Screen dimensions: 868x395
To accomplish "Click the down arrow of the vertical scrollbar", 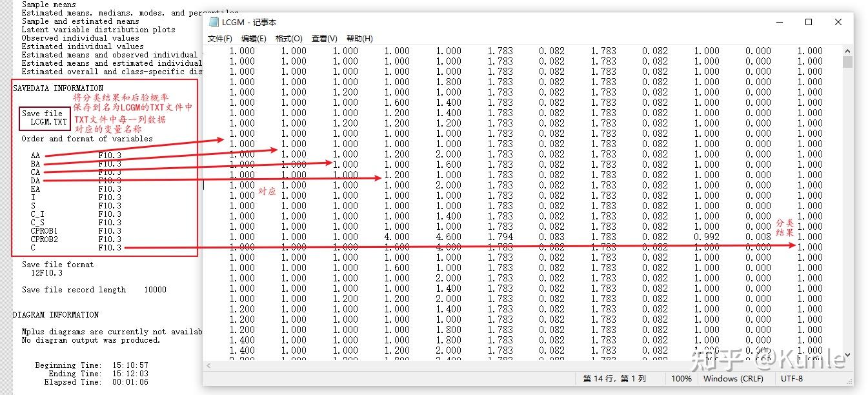I will (x=847, y=355).
